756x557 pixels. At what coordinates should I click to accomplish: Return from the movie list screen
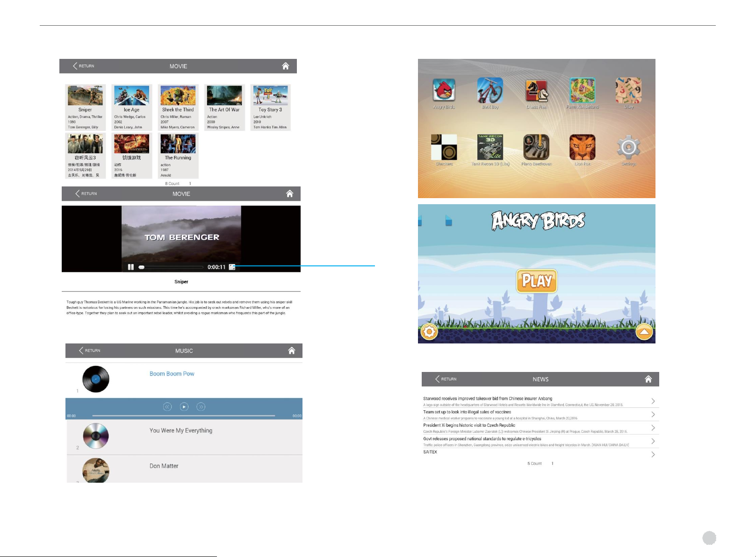click(84, 66)
